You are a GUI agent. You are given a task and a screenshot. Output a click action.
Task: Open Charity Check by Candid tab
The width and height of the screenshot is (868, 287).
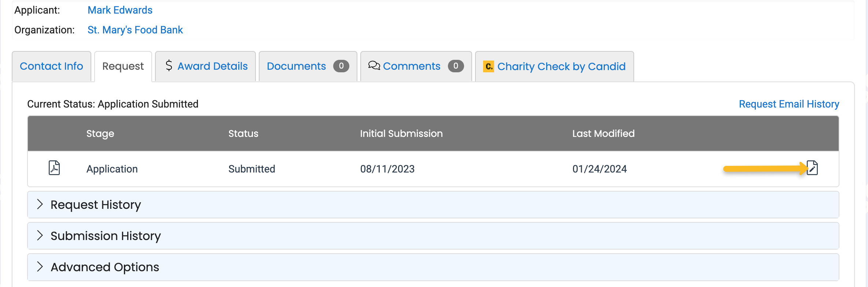pos(561,66)
